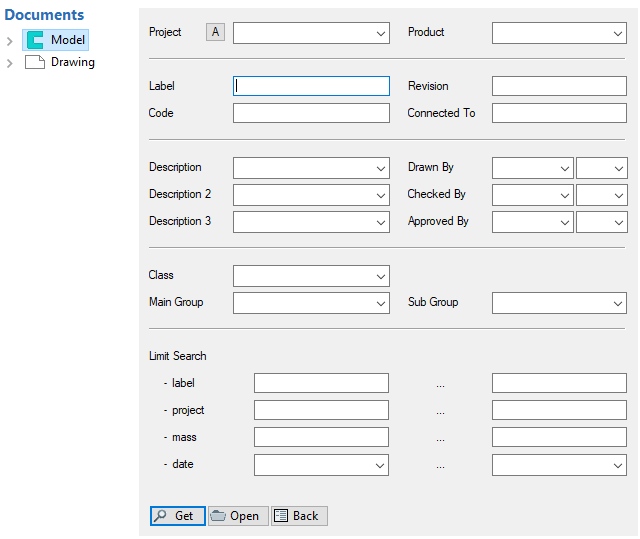Click the Open button with folder icon
This screenshot has height=539, width=640.
pos(238,516)
